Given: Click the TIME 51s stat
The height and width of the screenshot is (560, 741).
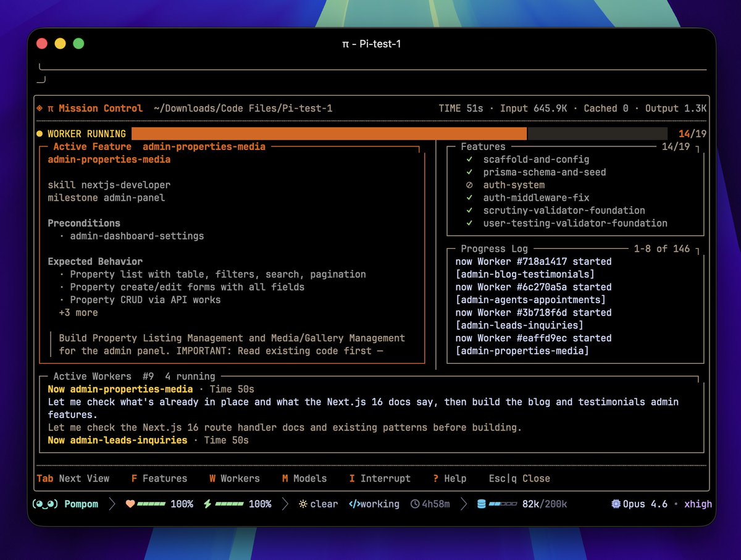Looking at the screenshot, I should (461, 108).
